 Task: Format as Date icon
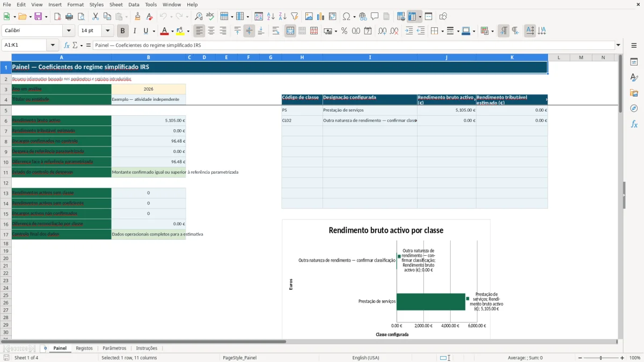point(368,31)
